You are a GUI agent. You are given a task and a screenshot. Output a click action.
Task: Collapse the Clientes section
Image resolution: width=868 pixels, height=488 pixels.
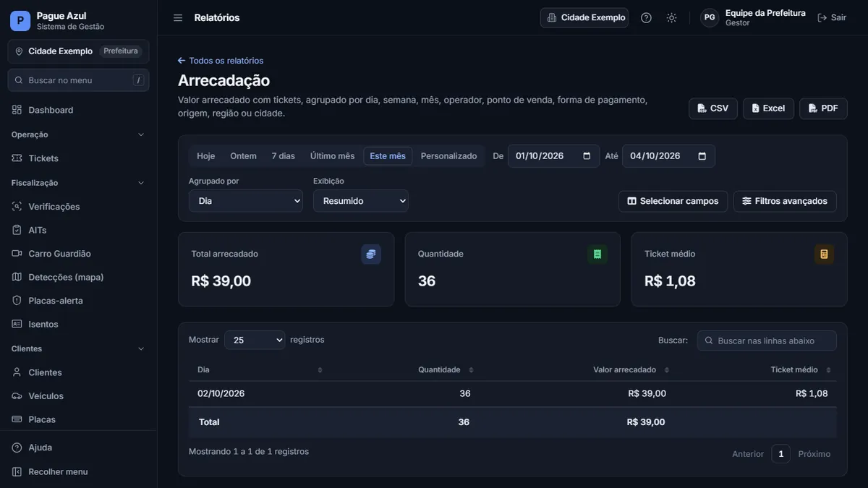[x=78, y=348]
